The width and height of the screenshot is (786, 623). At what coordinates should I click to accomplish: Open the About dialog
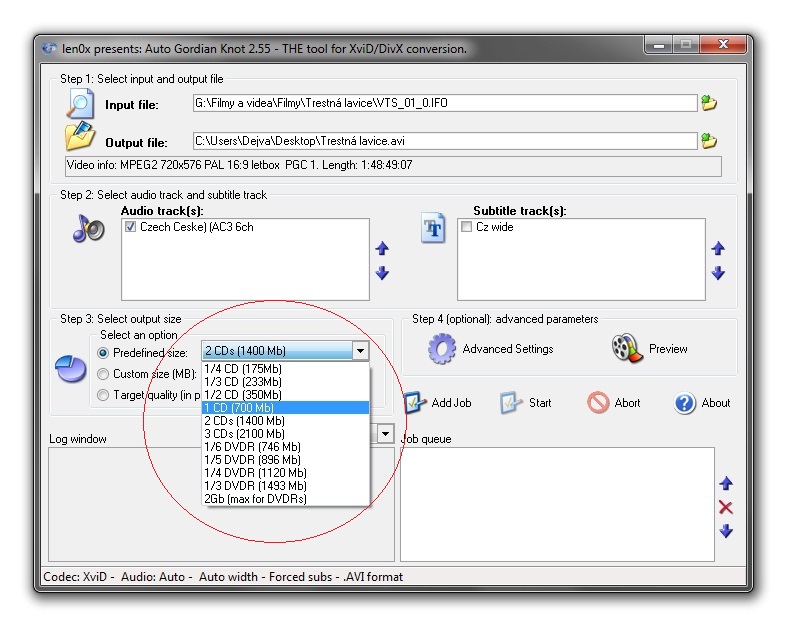pyautogui.click(x=702, y=402)
